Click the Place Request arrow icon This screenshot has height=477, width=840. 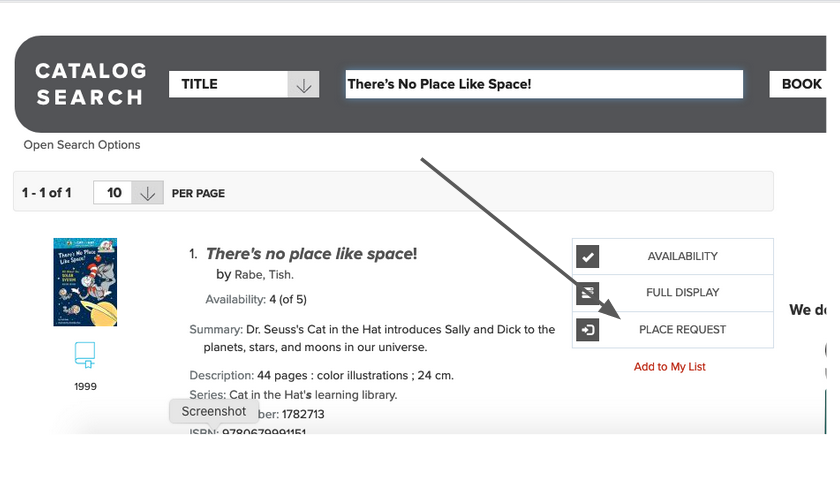[588, 330]
